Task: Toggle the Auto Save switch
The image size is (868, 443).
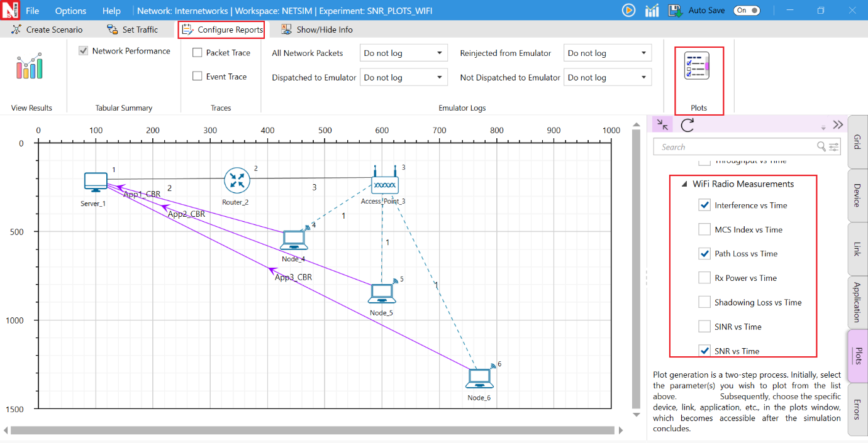Action: pyautogui.click(x=747, y=10)
